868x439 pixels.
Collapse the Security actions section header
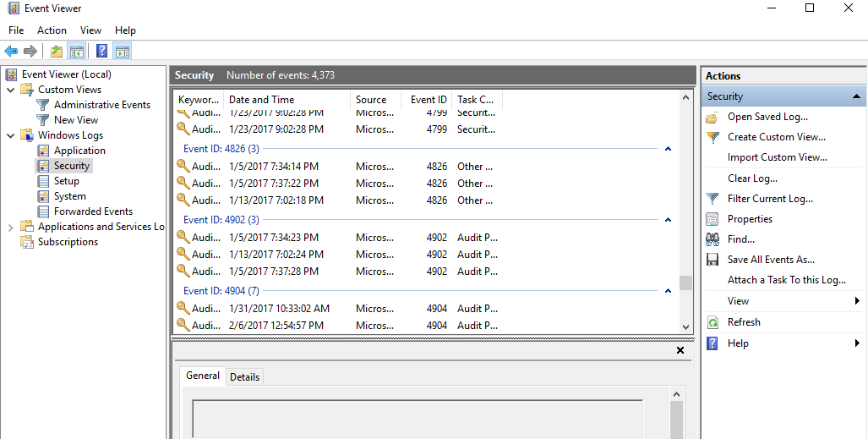(x=856, y=96)
